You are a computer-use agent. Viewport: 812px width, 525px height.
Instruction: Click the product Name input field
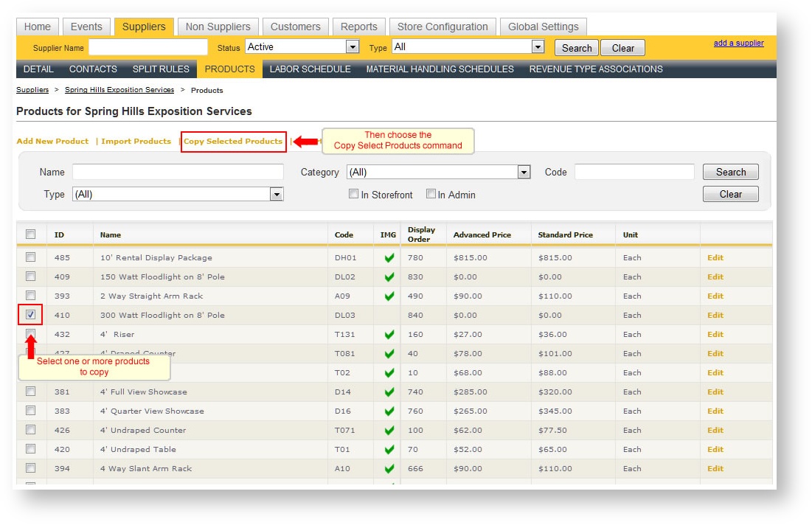tap(178, 173)
